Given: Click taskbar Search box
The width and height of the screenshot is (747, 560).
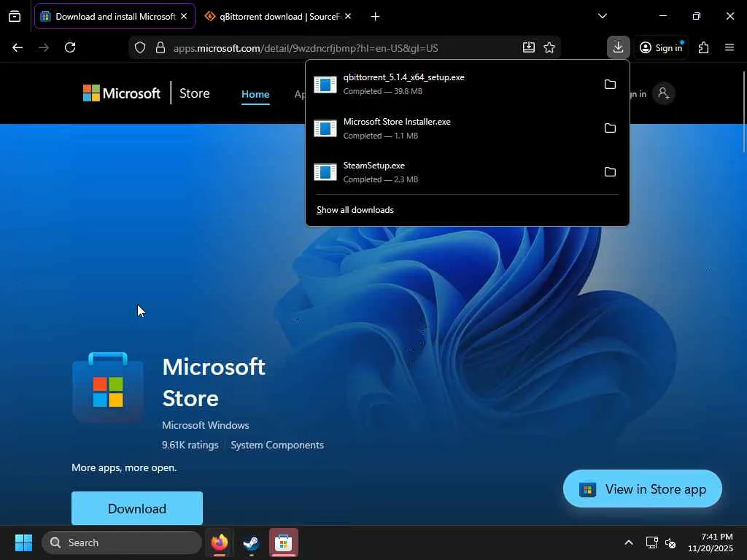Looking at the screenshot, I should [x=122, y=542].
